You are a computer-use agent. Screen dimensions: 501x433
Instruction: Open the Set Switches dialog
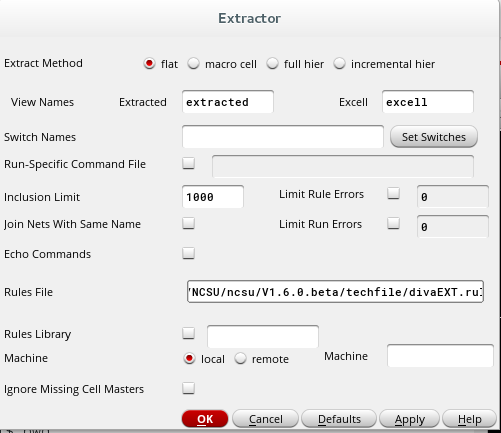[434, 137]
